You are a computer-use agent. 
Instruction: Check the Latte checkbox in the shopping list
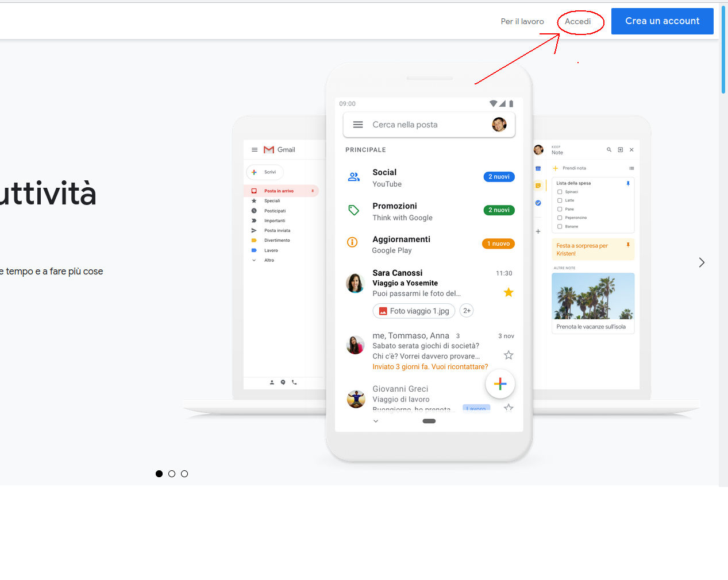(560, 200)
